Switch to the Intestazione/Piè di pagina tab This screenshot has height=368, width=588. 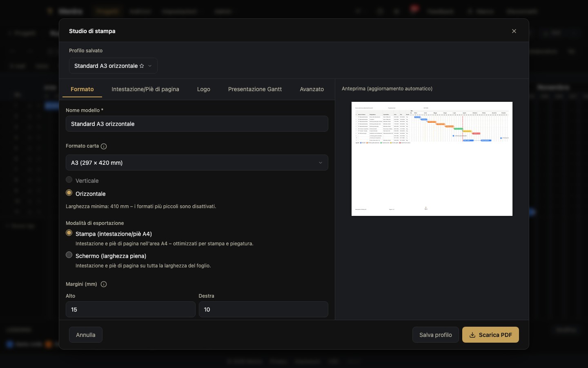pos(145,89)
